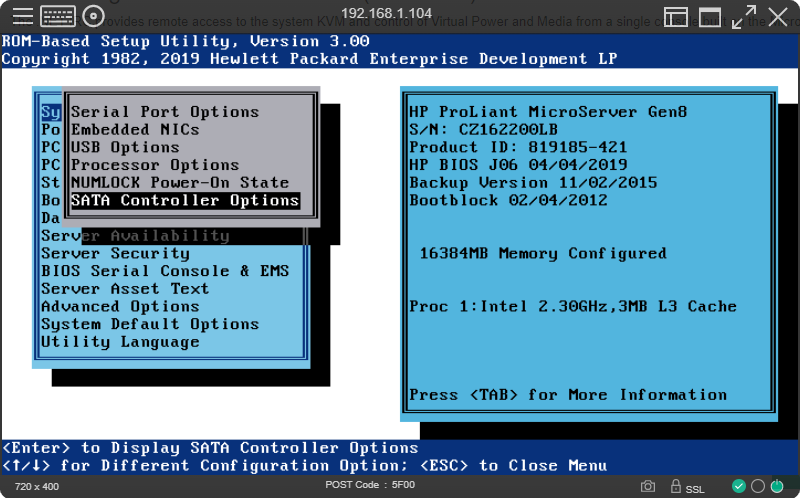The image size is (800, 498).
Task: Select Server Security menu item
Action: [x=115, y=254]
